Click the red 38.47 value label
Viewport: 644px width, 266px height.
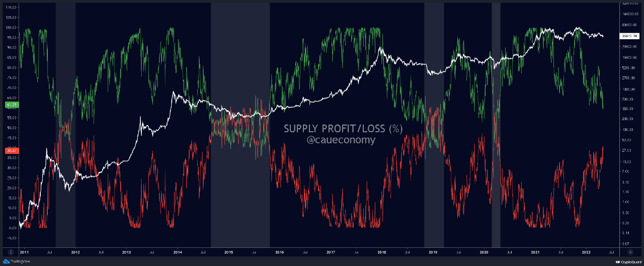(12, 150)
